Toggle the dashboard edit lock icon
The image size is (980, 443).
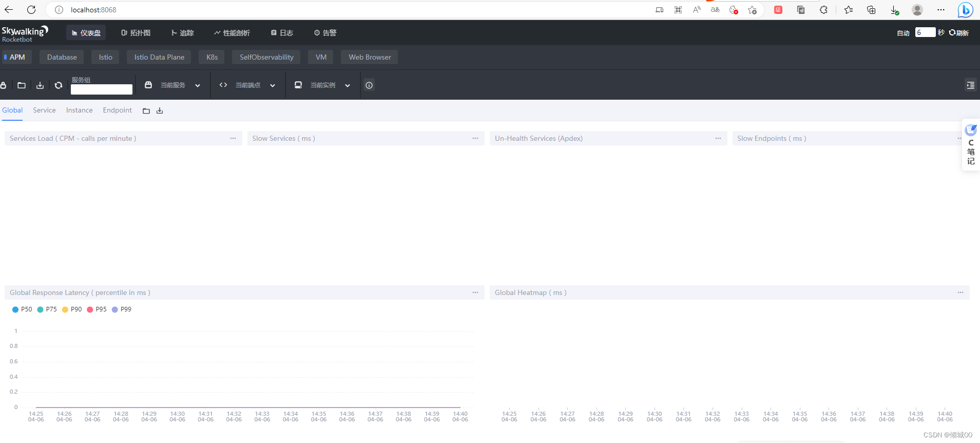click(x=3, y=85)
